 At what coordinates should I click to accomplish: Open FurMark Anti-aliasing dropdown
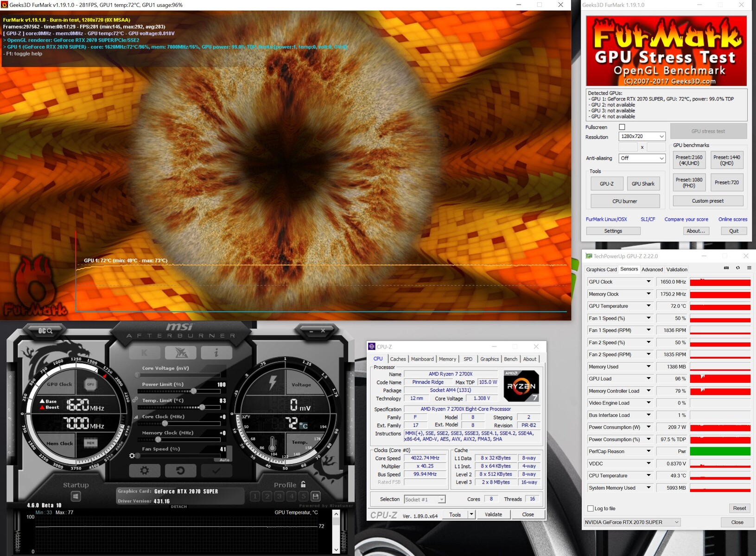pyautogui.click(x=642, y=158)
